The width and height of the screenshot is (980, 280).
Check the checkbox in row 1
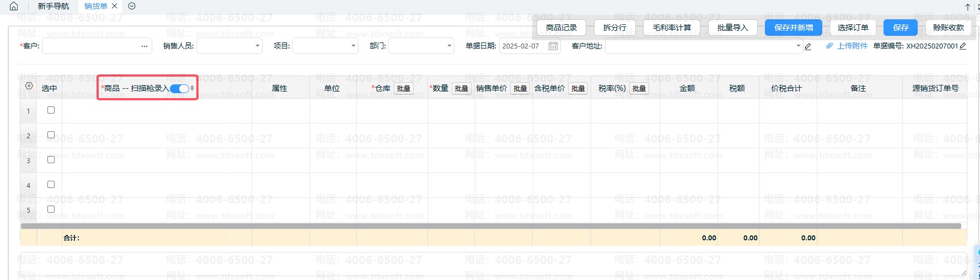tap(51, 110)
